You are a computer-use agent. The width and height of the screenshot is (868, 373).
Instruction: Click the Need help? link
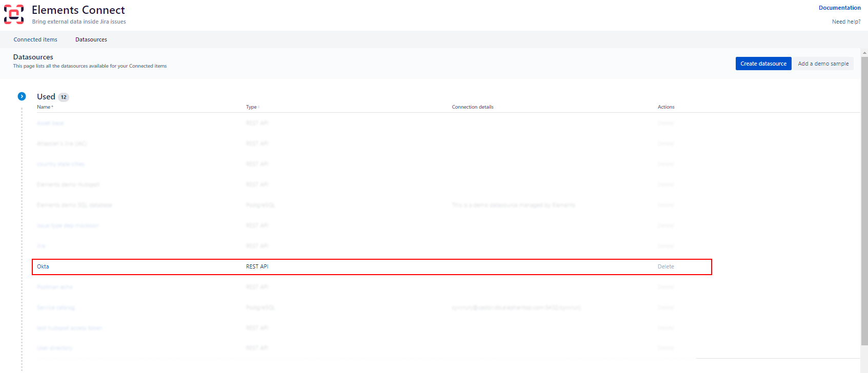click(x=846, y=22)
